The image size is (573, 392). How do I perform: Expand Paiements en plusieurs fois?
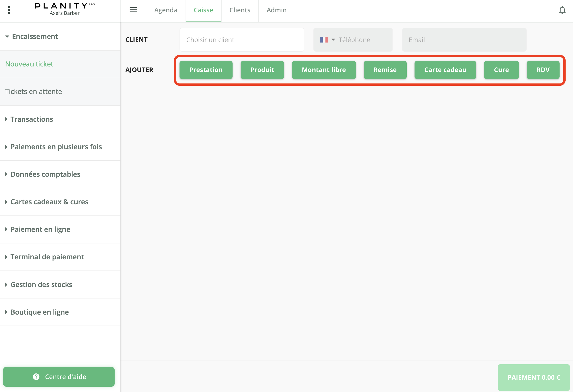(56, 147)
